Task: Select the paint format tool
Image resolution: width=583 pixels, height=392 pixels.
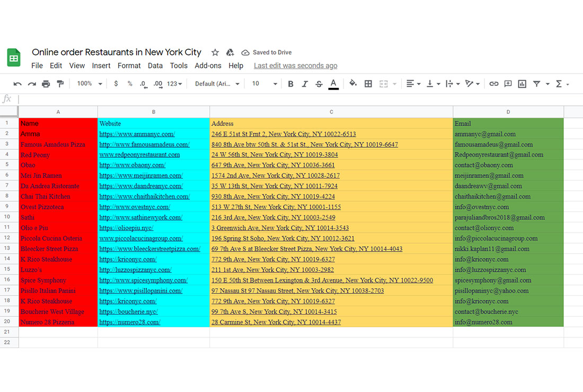Action: click(60, 84)
